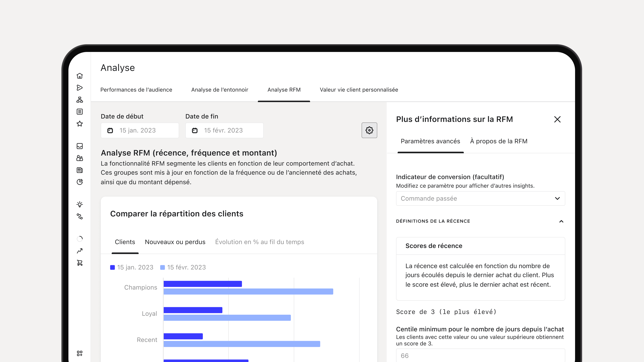644x362 pixels.
Task: Open the Flows hierarchy sidebar icon
Action: (x=79, y=100)
